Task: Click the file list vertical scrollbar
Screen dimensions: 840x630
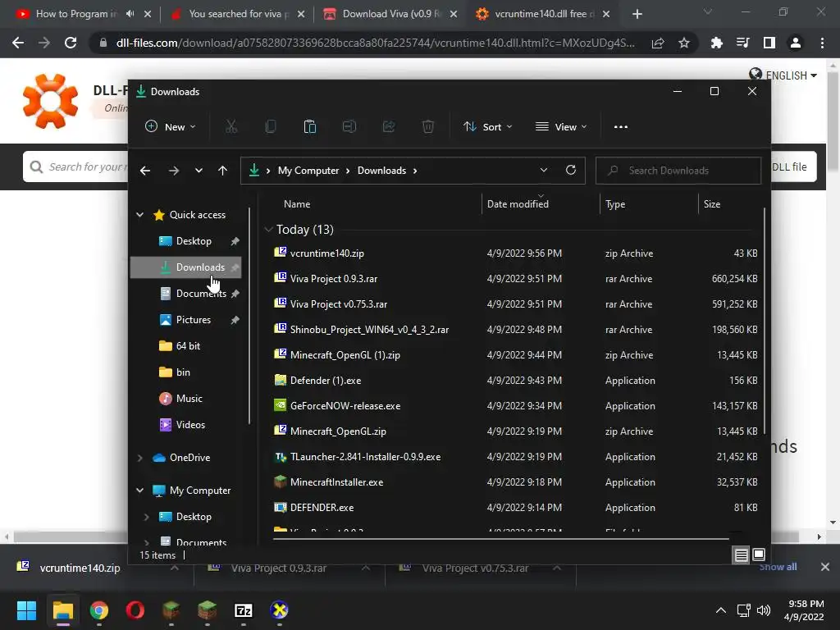Action: (765, 322)
